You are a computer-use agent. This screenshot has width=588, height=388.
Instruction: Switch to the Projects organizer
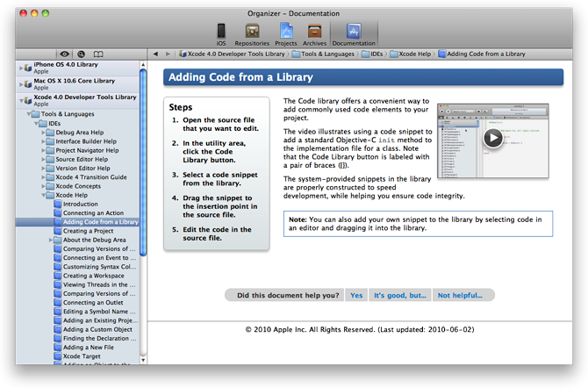[286, 34]
